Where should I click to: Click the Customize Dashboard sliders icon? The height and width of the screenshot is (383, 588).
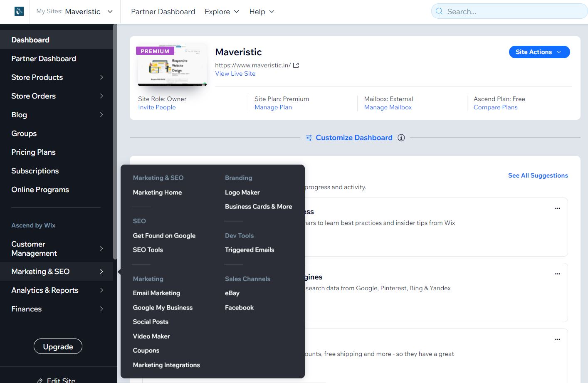309,138
